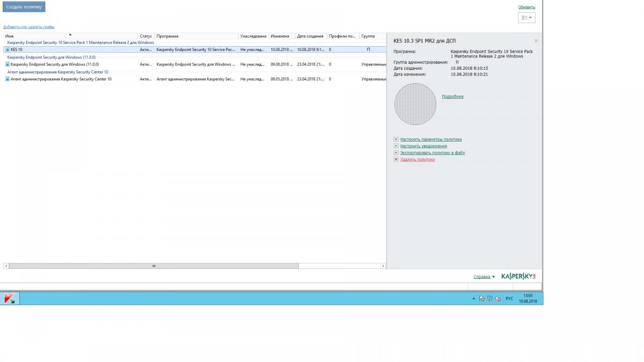The width and height of the screenshot is (644, 362).
Task: Open the 'Подробнее' link
Action: (452, 97)
